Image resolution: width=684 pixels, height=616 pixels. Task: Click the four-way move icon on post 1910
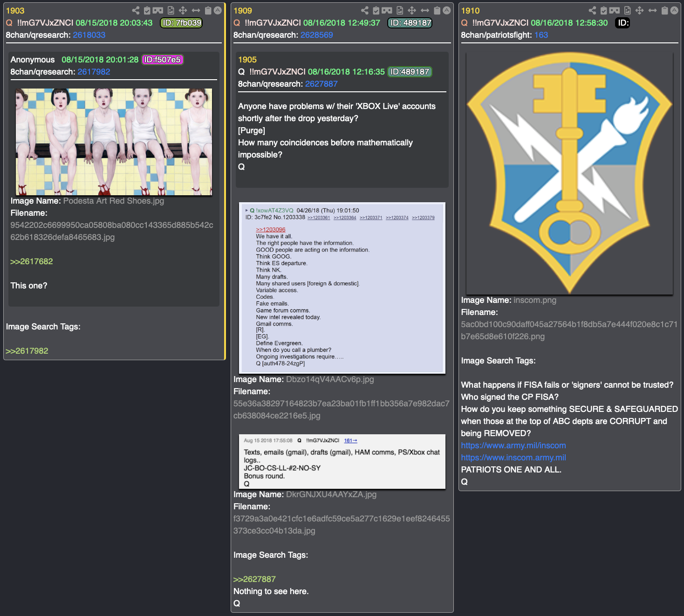(639, 10)
